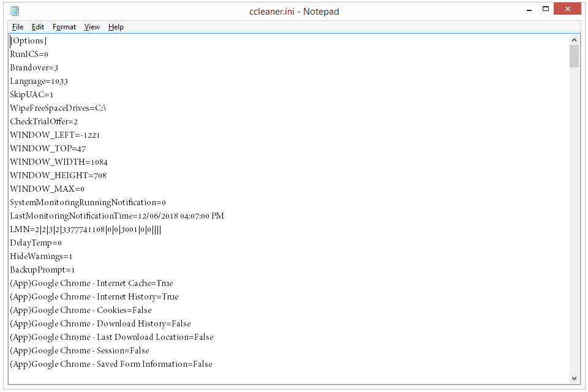
Task: Click the Saved Form Information=False line
Action: [111, 364]
